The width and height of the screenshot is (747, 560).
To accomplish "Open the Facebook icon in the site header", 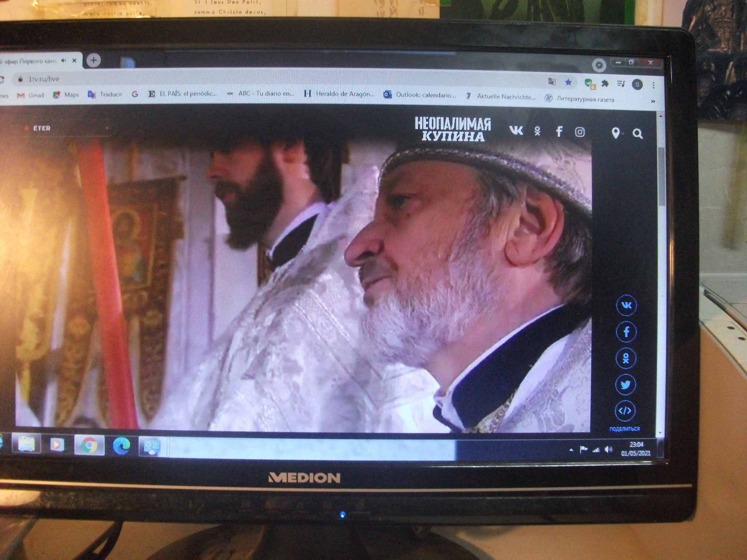I will point(559,132).
